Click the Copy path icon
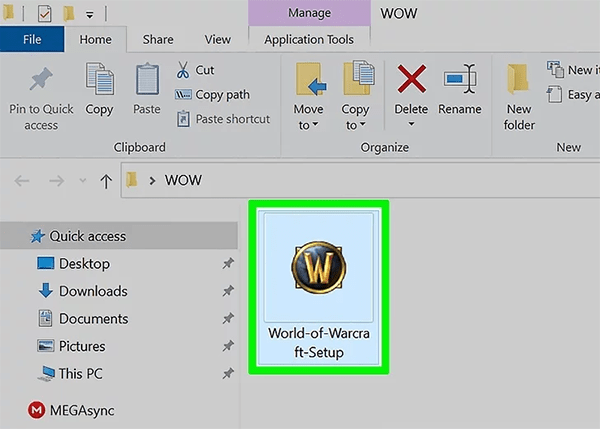This screenshot has width=600, height=429. (183, 94)
